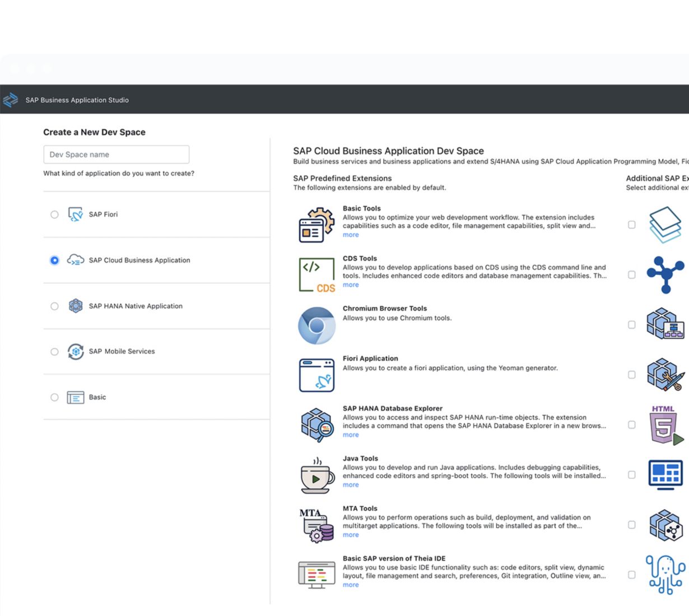689x616 pixels.
Task: Show more details for Java Tools
Action: pyautogui.click(x=351, y=485)
